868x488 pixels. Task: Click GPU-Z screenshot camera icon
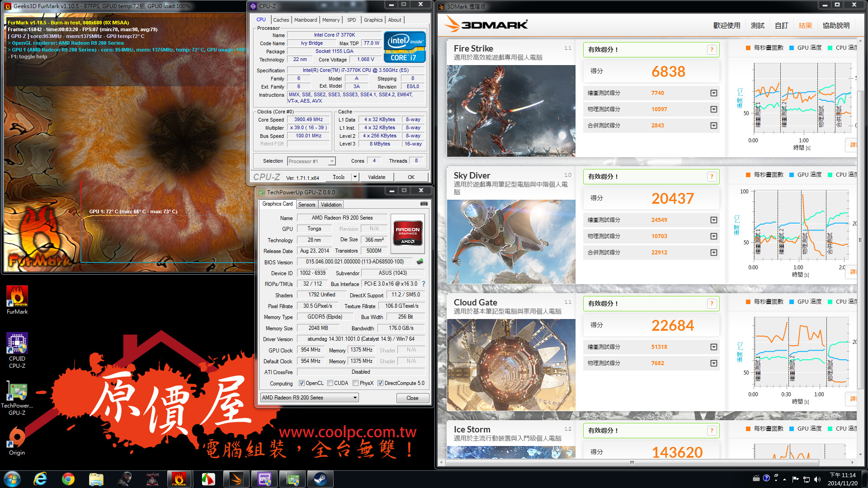click(x=424, y=204)
